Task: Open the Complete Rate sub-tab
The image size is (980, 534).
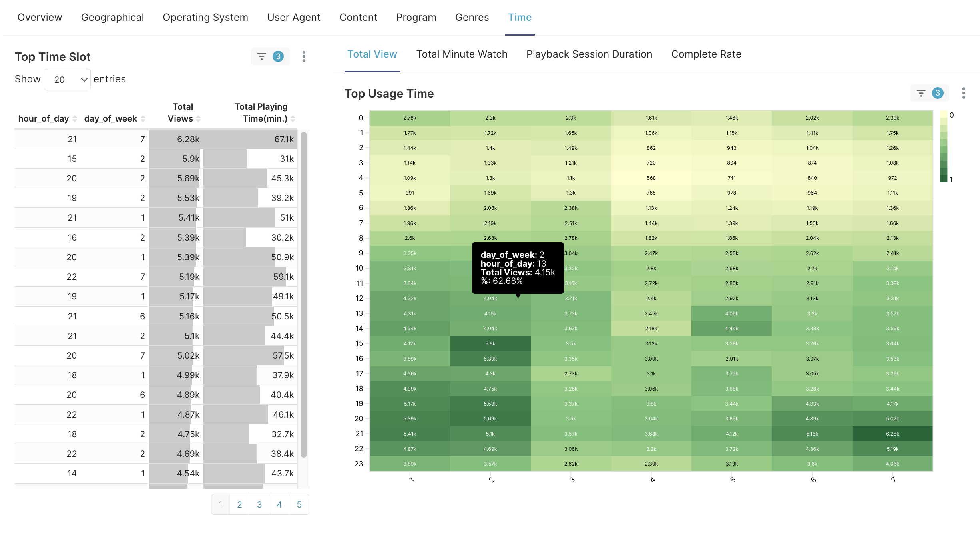Action: point(706,54)
